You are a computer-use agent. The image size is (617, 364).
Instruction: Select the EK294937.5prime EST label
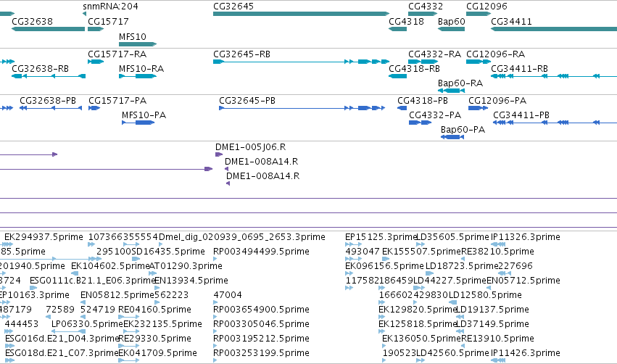[44, 237]
